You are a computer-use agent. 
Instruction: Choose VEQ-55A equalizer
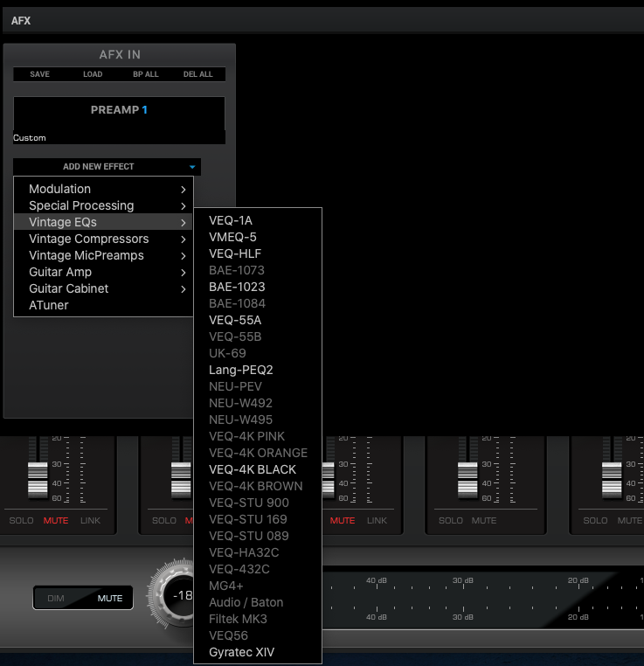pyautogui.click(x=258, y=320)
